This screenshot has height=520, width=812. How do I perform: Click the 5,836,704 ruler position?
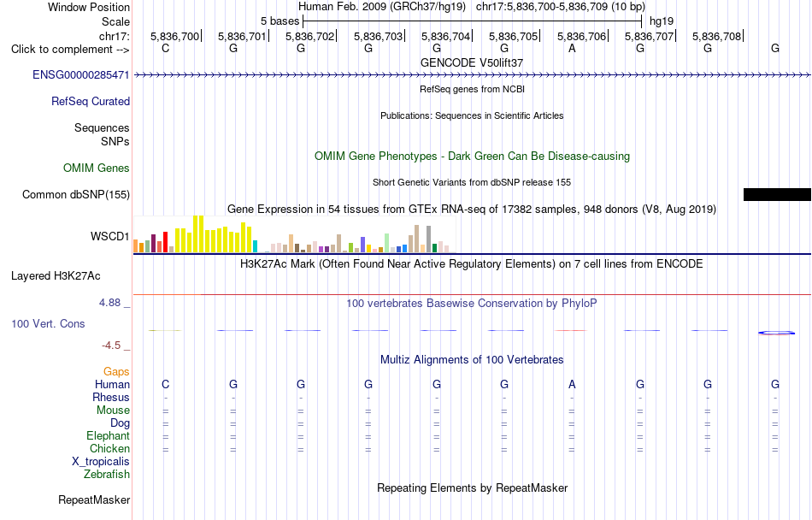(x=446, y=36)
